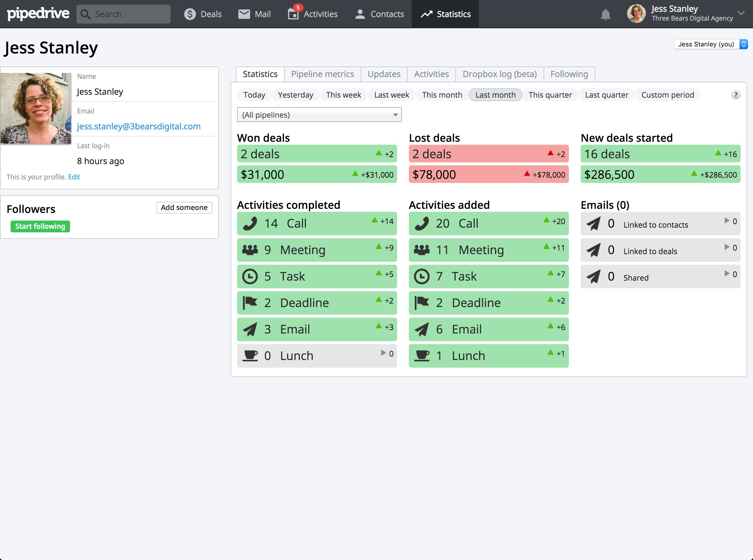Select the Last quarter period filter

tap(606, 95)
